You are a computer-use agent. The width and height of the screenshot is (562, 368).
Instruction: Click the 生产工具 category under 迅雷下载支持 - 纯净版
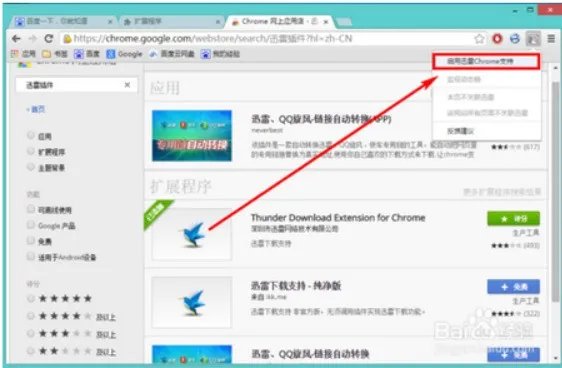point(526,301)
